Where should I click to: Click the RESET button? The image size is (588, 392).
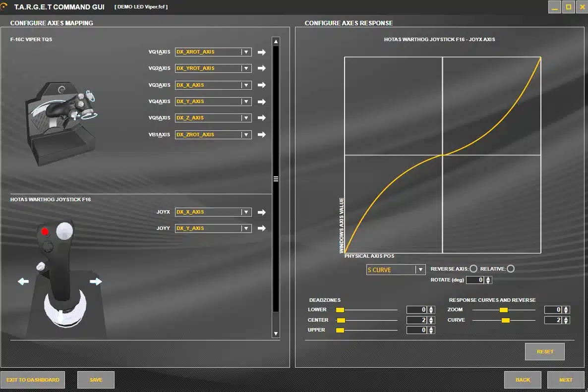point(545,351)
